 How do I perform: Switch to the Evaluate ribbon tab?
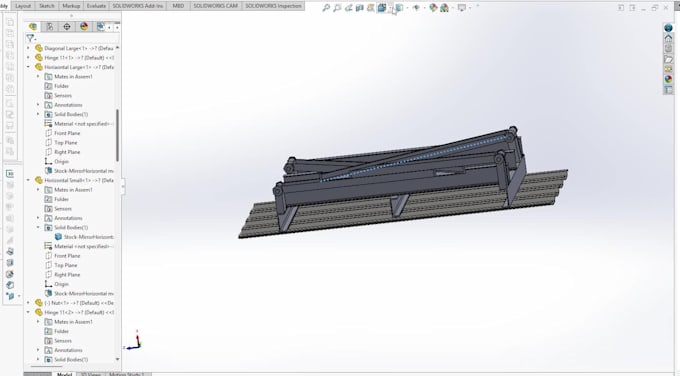tap(96, 6)
